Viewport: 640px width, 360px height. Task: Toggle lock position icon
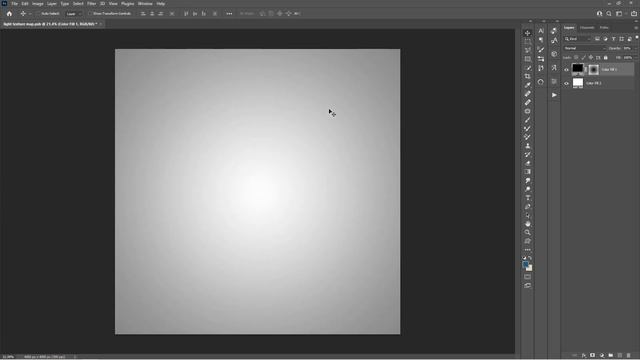pyautogui.click(x=591, y=58)
